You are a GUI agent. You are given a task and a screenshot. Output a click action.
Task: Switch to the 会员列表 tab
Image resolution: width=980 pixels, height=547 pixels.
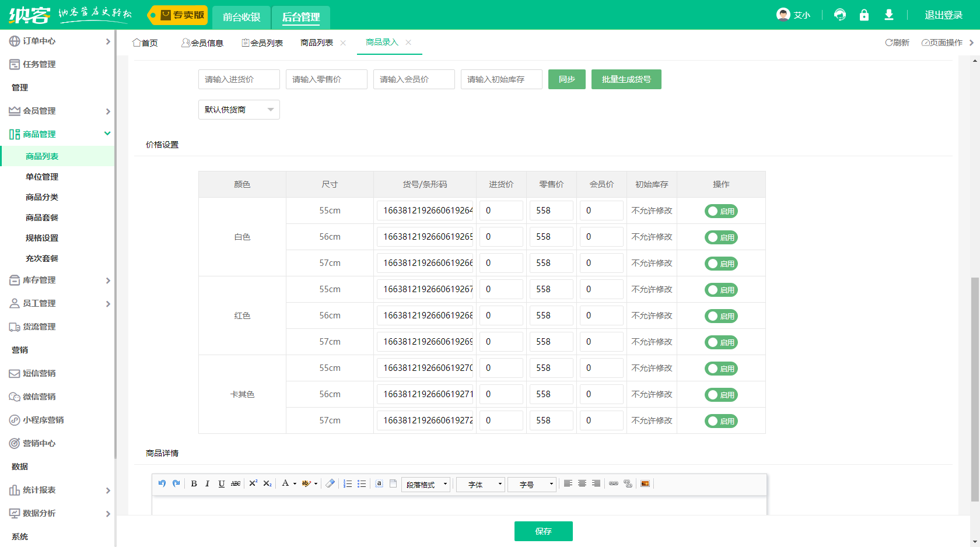262,43
